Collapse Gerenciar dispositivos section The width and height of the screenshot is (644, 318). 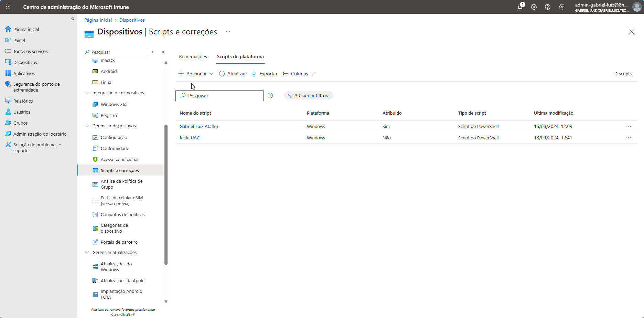click(87, 126)
